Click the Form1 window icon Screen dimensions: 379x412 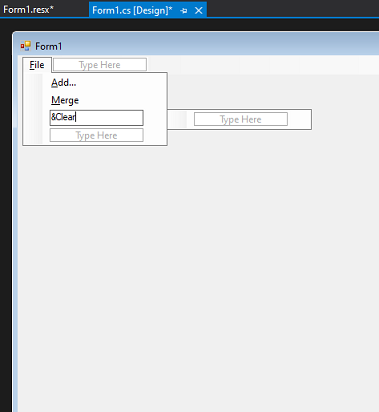point(26,46)
